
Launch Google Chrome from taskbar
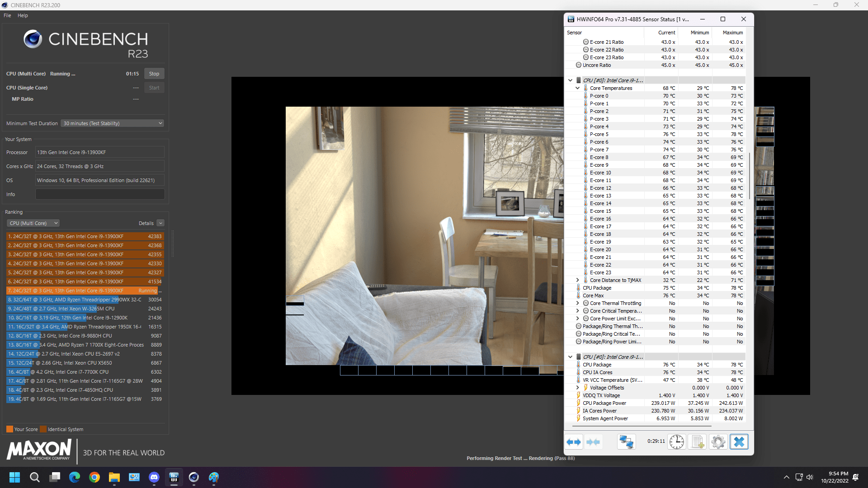[x=94, y=477]
